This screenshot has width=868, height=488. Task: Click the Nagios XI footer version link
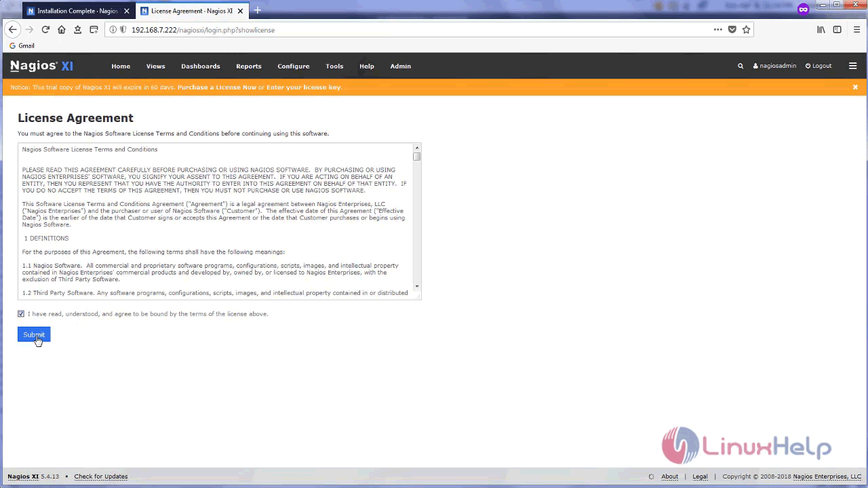tap(23, 476)
